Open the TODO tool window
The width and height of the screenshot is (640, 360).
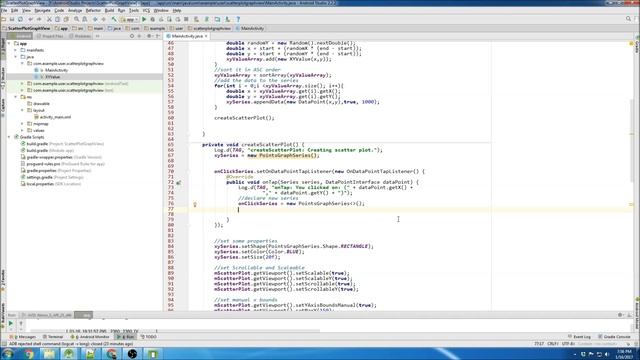point(149,337)
